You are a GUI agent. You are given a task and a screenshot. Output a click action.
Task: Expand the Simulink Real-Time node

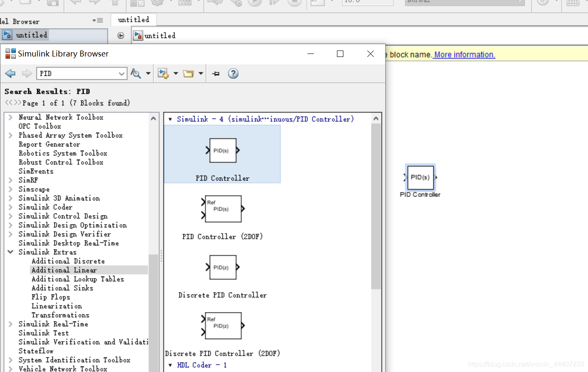click(10, 324)
